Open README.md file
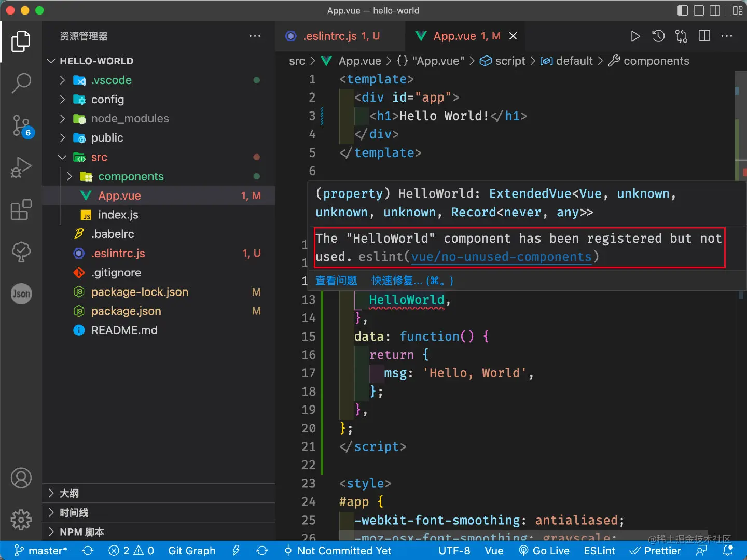Viewport: 747px width, 560px height. [x=159, y=330]
